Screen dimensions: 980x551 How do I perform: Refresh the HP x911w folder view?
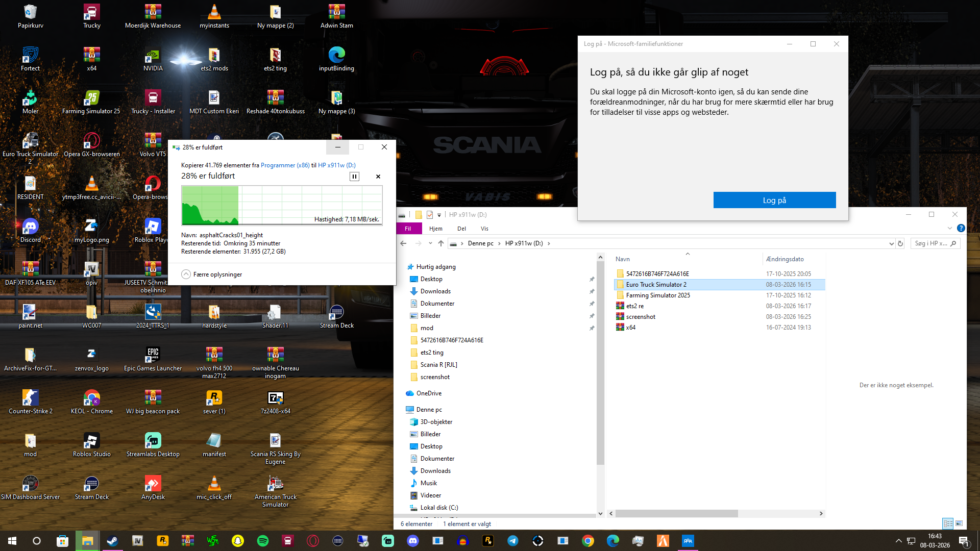900,243
